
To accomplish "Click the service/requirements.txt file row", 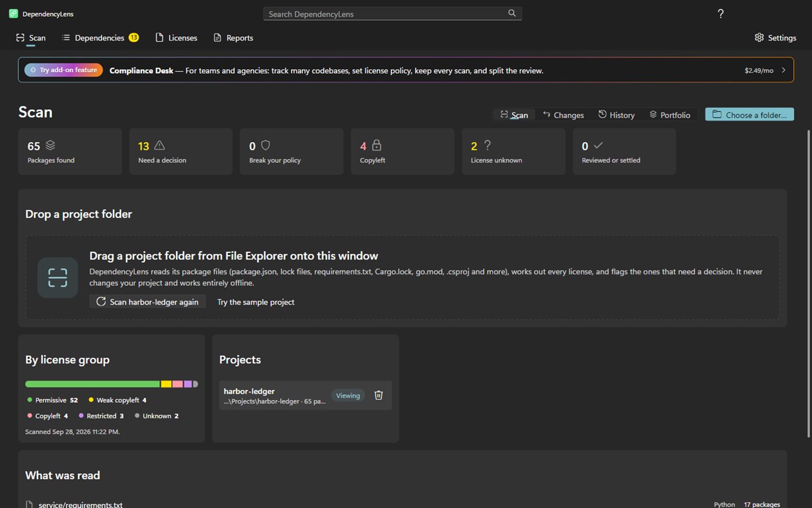I will 402,504.
